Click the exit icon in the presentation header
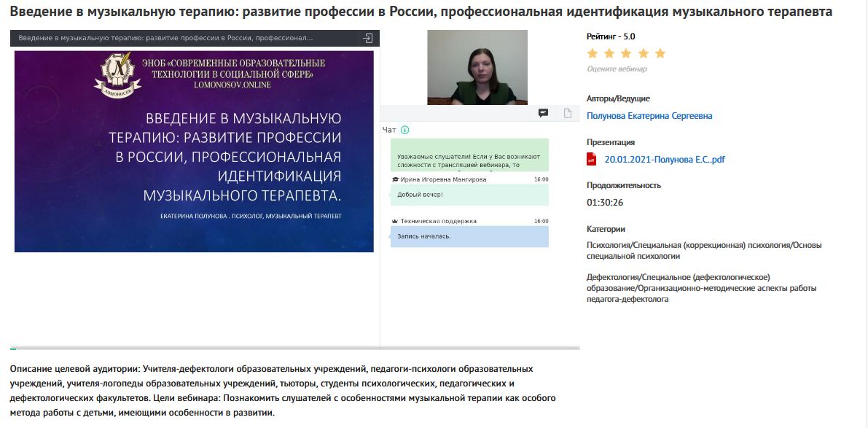Viewport: 868px width, 428px height. 368,38
